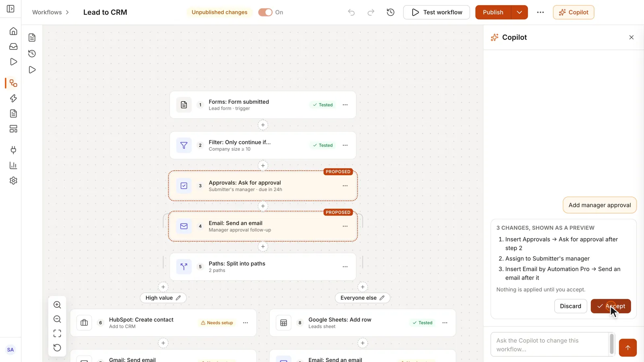Open the lightning bolt automations icon
This screenshot has height=362, width=644.
point(13,99)
